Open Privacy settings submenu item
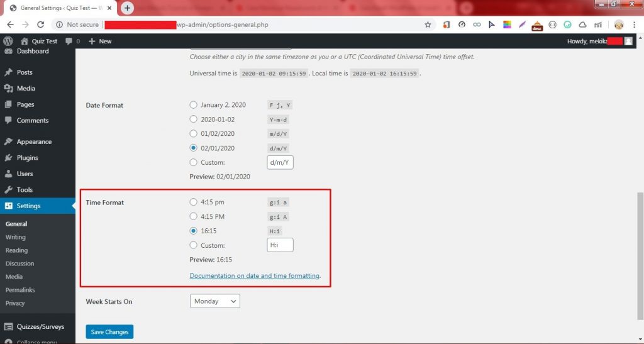The image size is (644, 344). 15,303
